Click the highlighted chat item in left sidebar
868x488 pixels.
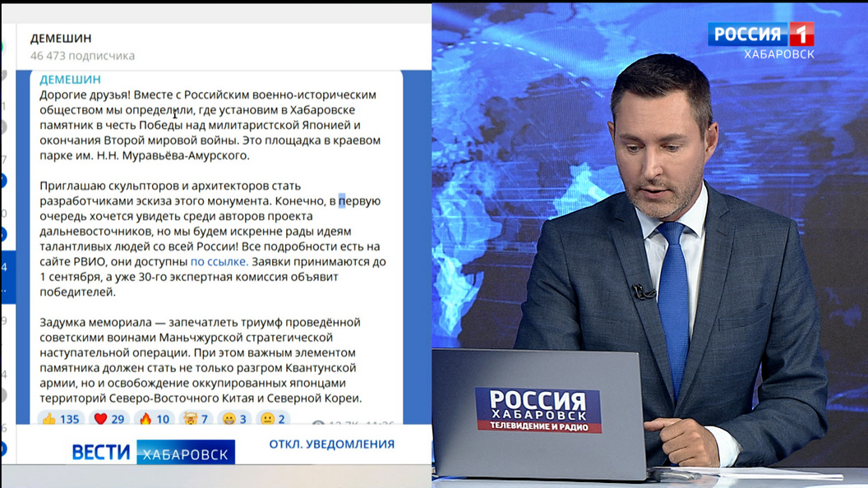[7, 277]
